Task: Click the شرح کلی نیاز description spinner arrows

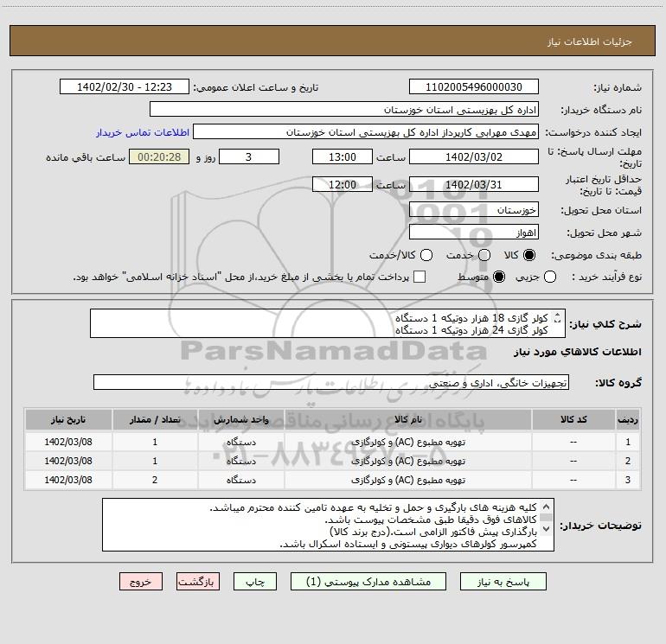Action: point(557,317)
